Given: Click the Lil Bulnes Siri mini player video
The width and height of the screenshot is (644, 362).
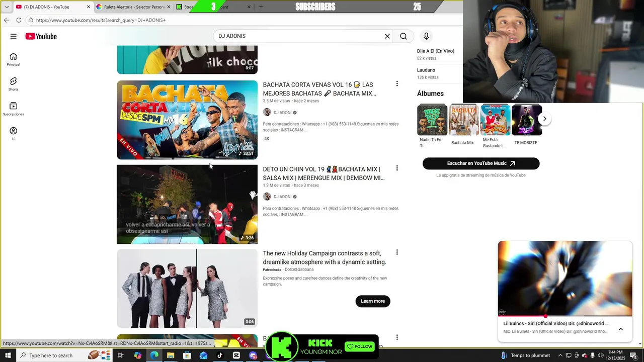Looking at the screenshot, I should [x=565, y=278].
